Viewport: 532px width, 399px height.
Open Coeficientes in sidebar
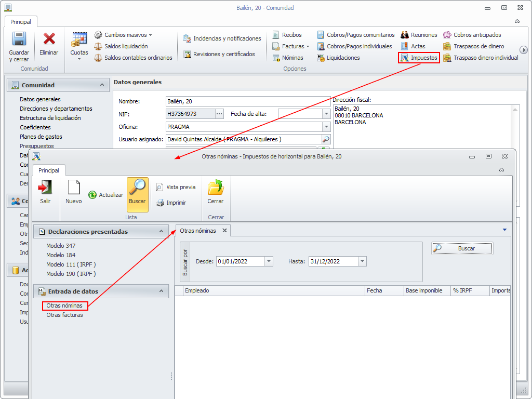click(x=35, y=127)
